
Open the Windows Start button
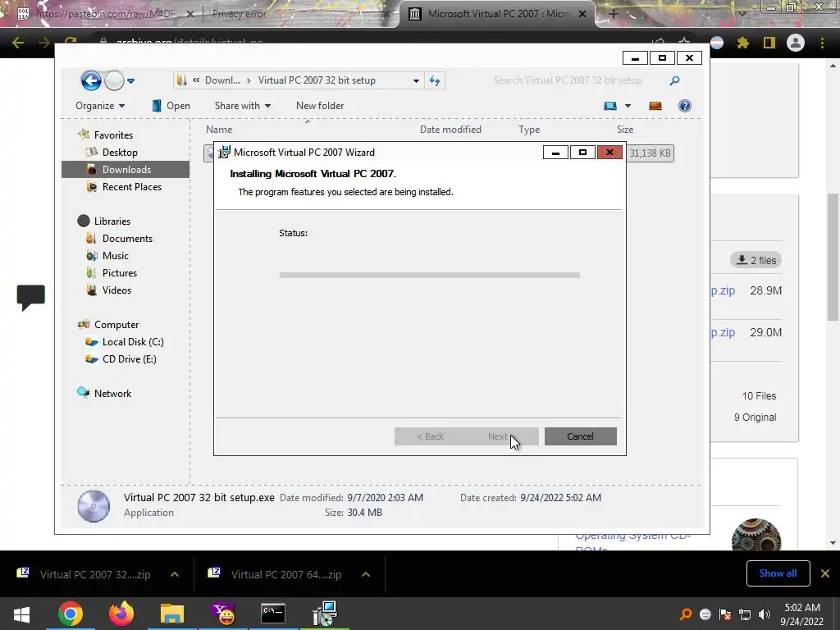21,614
